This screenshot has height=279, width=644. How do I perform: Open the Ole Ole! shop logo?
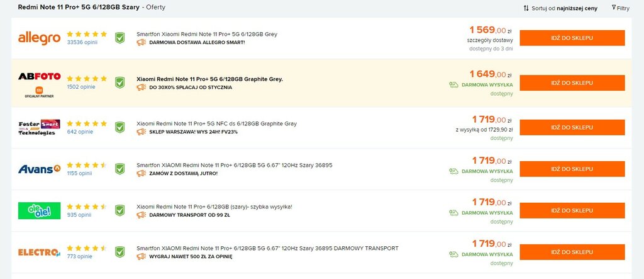40,210
